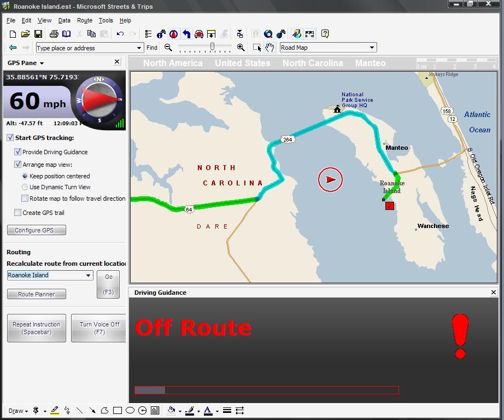The width and height of the screenshot is (504, 420).
Task: Open the Edit menu
Action: pos(26,20)
